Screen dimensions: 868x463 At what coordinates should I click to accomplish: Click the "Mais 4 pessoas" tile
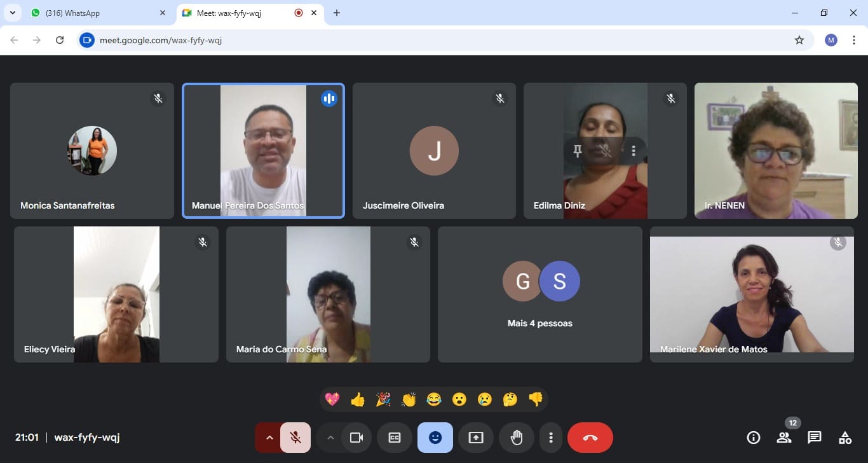pos(539,294)
